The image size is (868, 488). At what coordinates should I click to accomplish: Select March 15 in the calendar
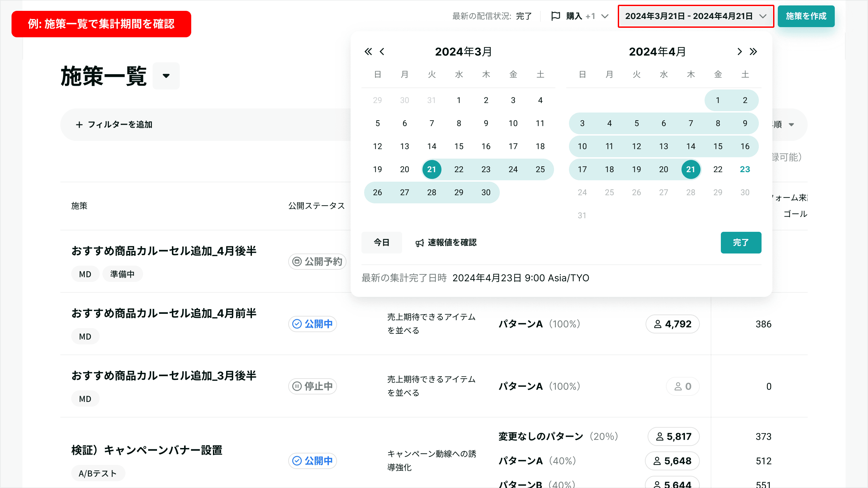pyautogui.click(x=459, y=146)
